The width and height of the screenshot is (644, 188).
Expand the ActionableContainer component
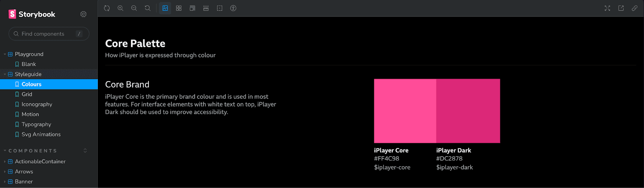[49, 161]
